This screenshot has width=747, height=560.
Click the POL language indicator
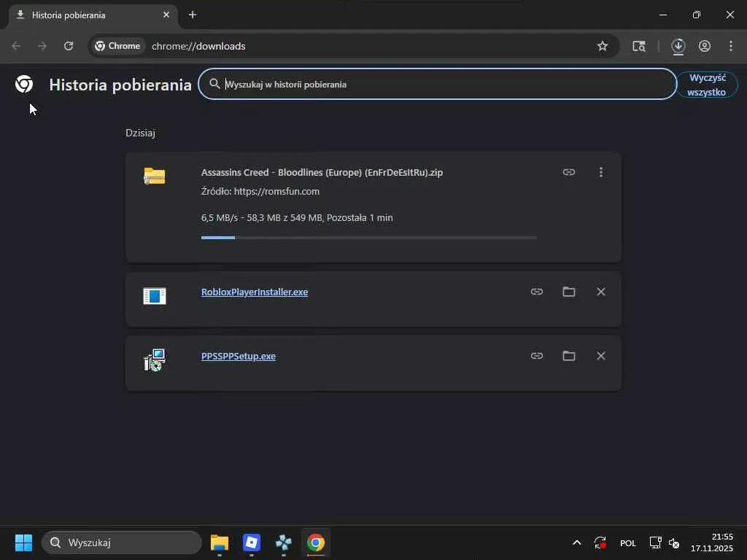click(628, 542)
